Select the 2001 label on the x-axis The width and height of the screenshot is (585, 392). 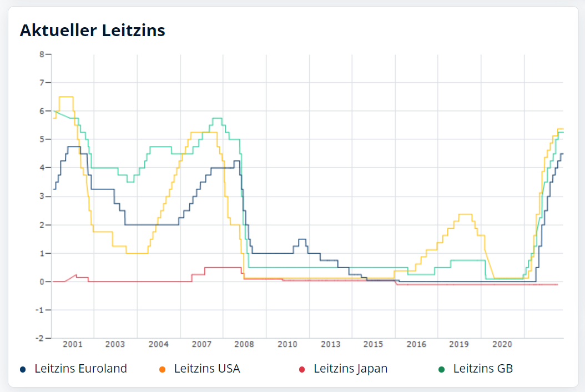tap(73, 345)
